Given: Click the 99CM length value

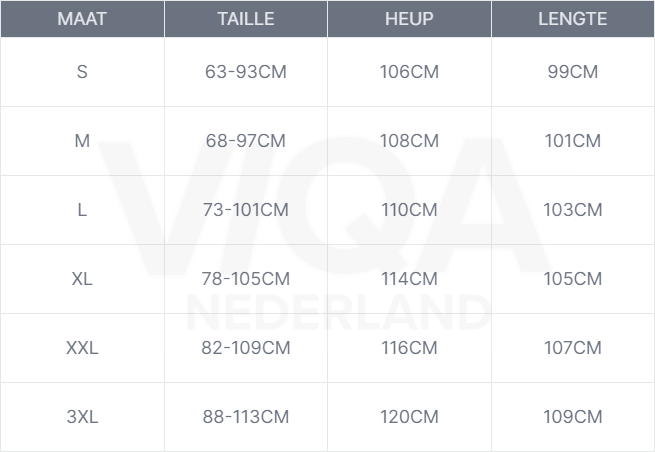Looking at the screenshot, I should pos(572,72).
